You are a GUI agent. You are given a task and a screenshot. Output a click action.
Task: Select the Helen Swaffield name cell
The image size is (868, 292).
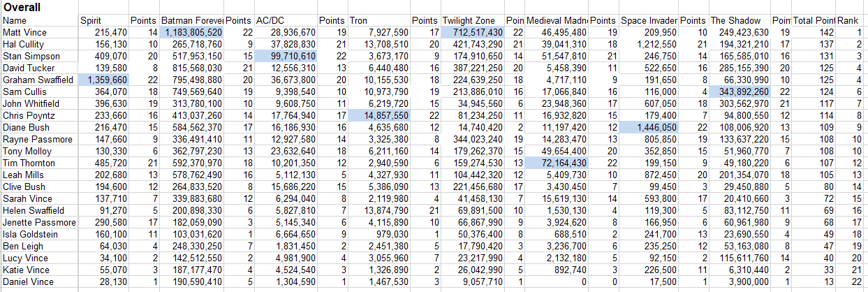39,211
